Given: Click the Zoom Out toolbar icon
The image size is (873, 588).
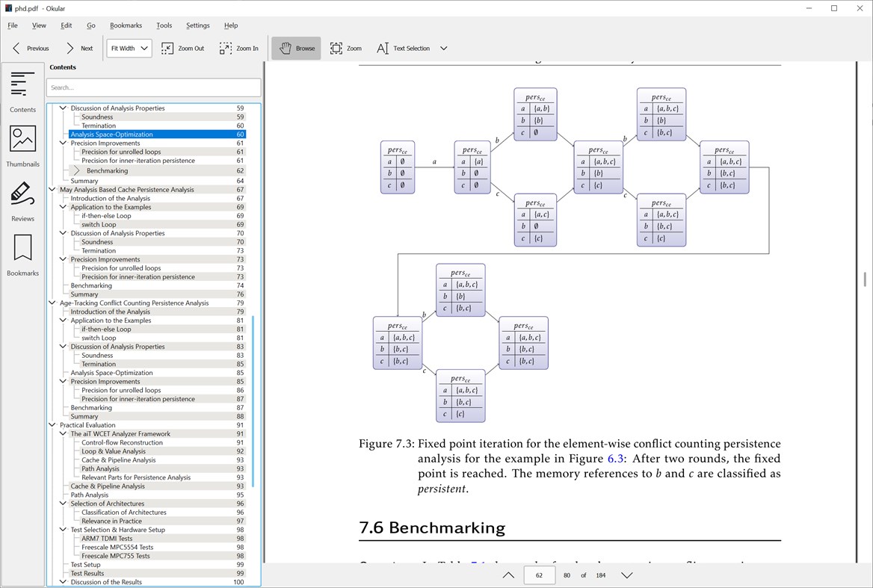Looking at the screenshot, I should click(182, 48).
